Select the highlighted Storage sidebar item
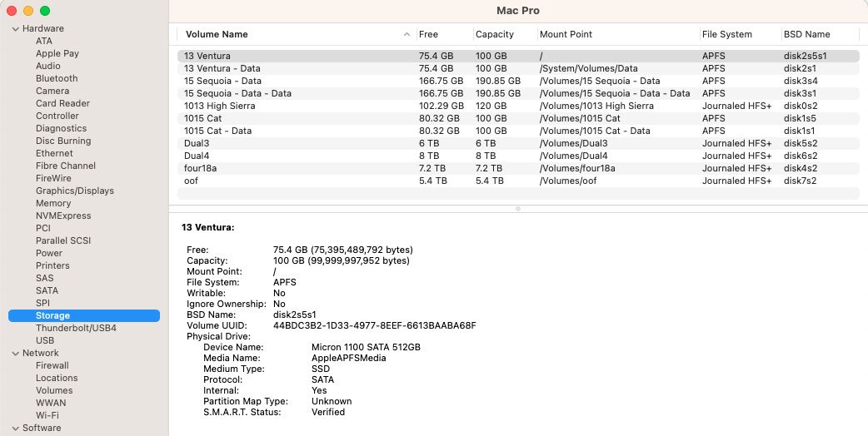868x436 pixels. pos(84,315)
